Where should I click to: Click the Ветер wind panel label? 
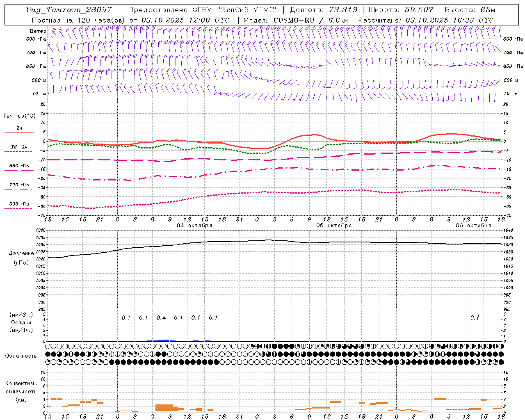click(38, 31)
